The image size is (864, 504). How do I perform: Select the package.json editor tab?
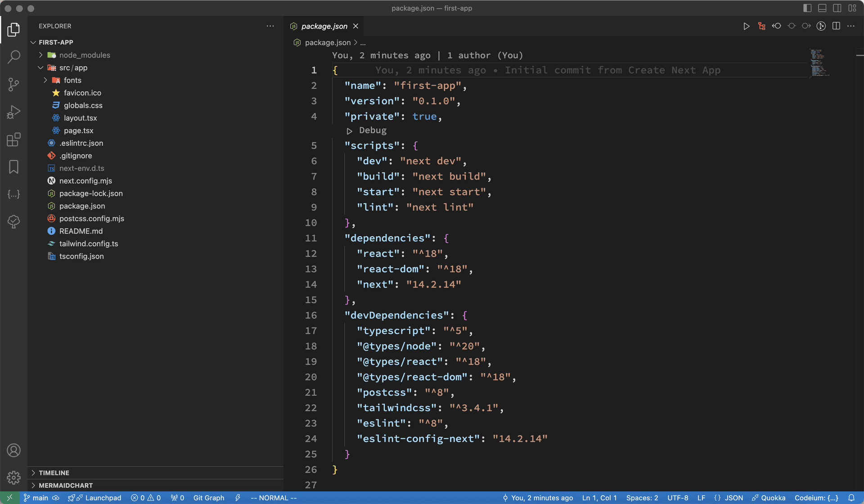coord(324,26)
